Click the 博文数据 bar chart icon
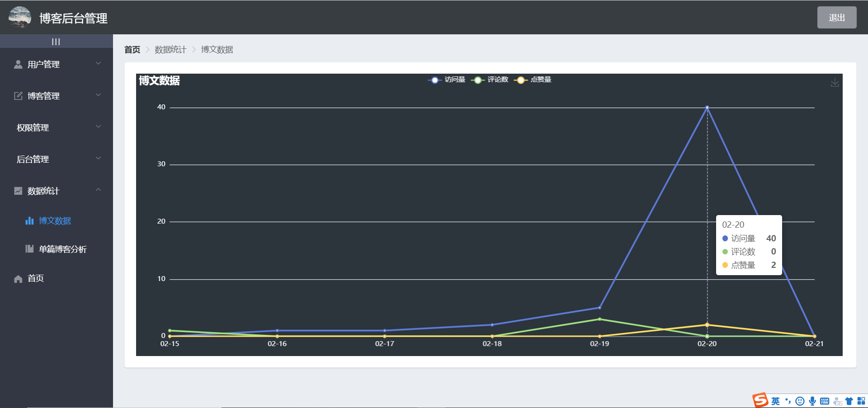 tap(29, 220)
